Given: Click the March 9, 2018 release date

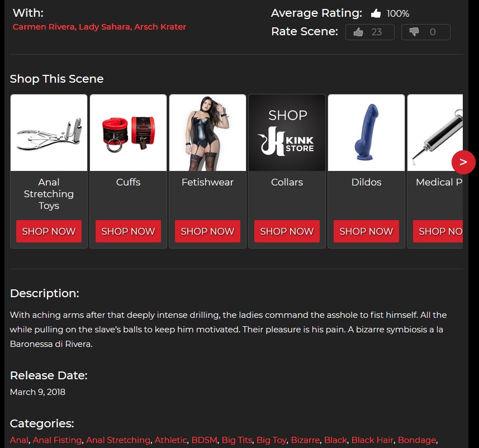Looking at the screenshot, I should (37, 392).
